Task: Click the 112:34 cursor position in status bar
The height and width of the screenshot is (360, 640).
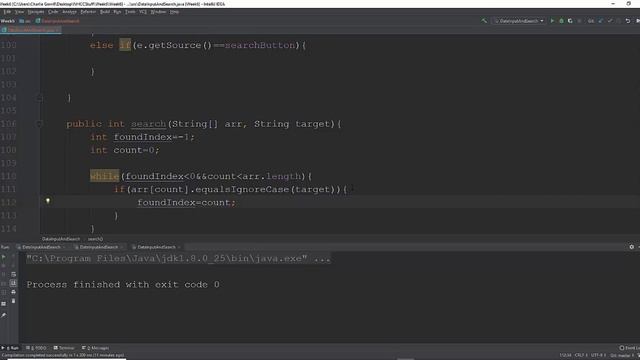Action: coord(565,356)
